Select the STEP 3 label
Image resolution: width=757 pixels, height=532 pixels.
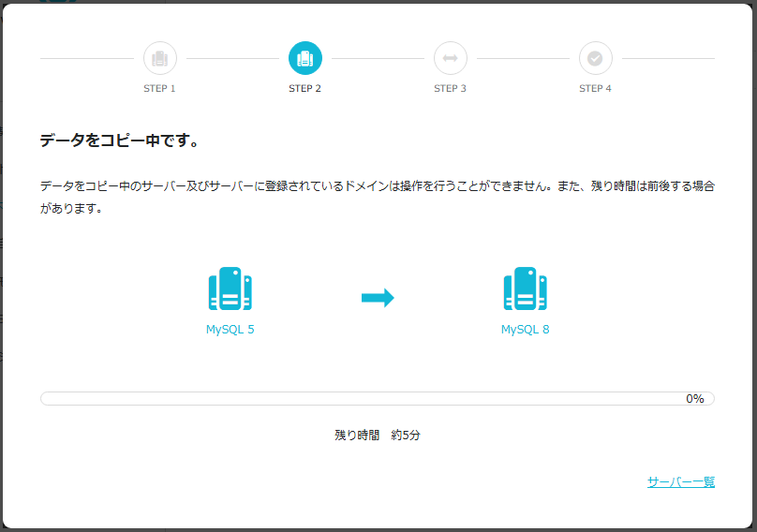pyautogui.click(x=450, y=88)
